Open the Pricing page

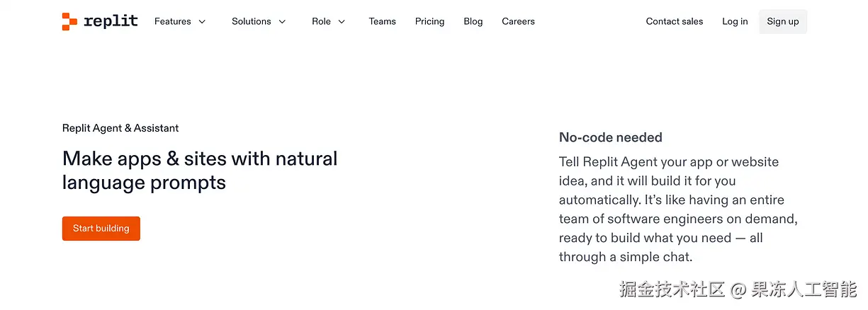click(429, 21)
